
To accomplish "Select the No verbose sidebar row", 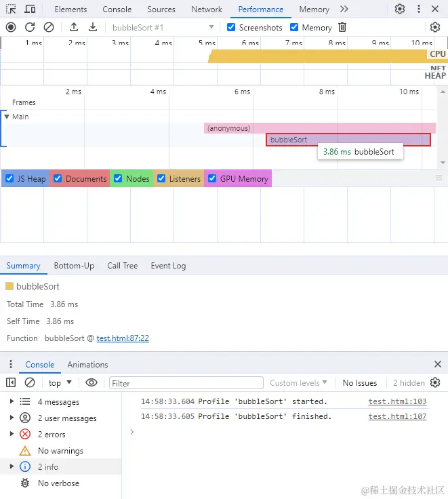I will coord(60,483).
